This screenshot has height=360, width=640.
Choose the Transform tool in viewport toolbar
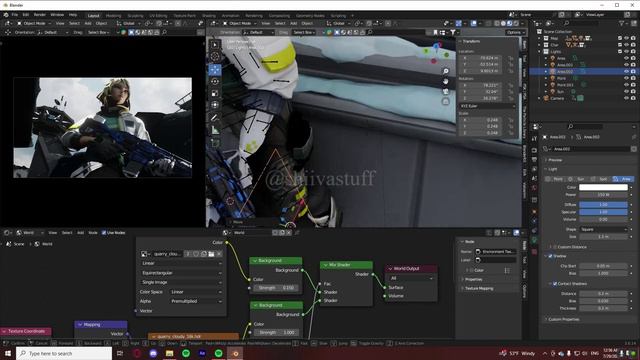[215, 105]
